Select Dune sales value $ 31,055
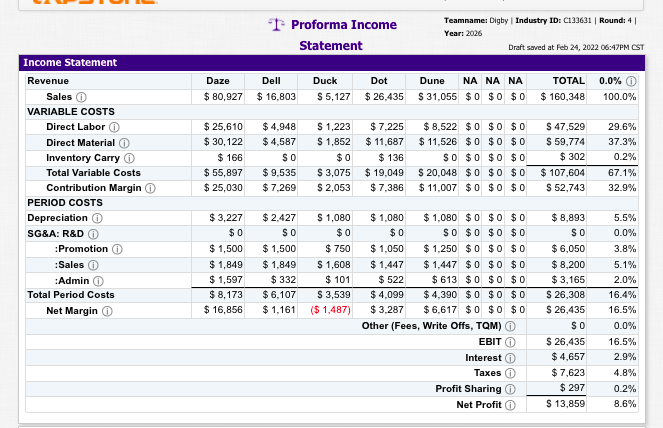 pyautogui.click(x=438, y=97)
